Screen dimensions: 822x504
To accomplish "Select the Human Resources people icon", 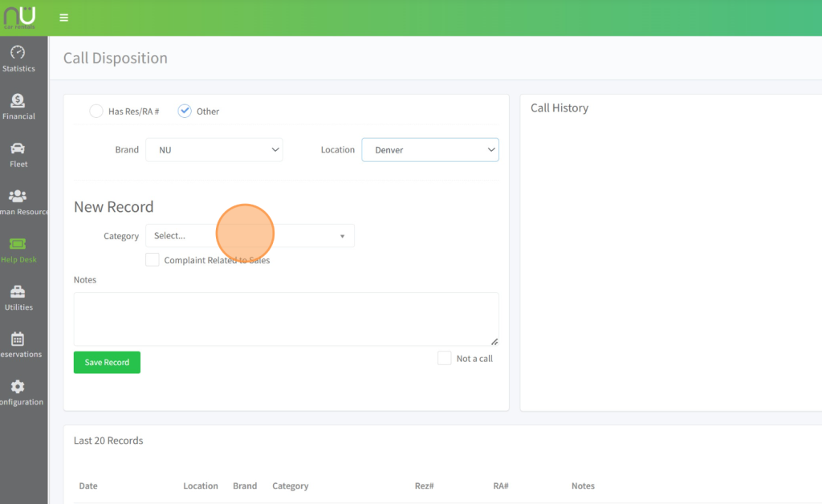I will coord(18,196).
